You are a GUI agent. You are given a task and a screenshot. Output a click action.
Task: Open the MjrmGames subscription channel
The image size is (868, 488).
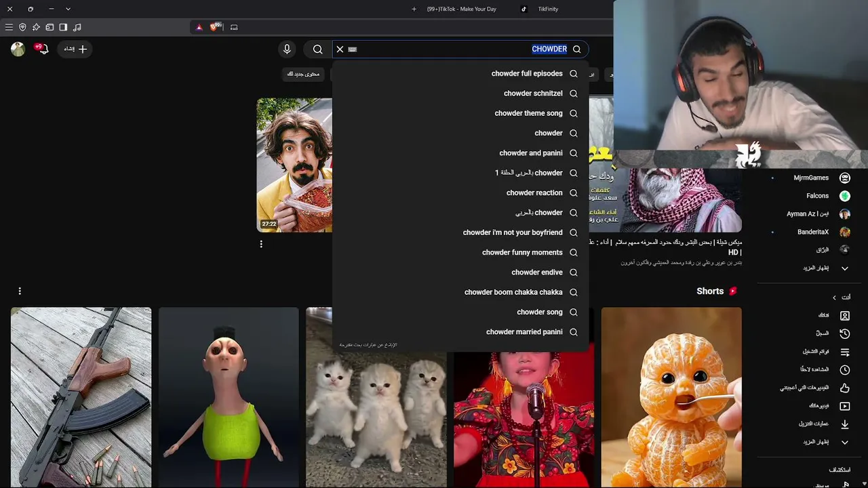[810, 178]
